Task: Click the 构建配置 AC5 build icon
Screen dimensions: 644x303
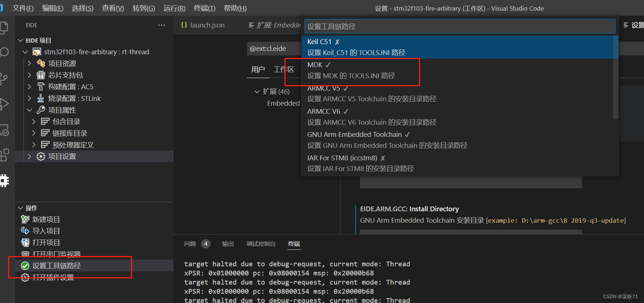Action: [x=41, y=87]
